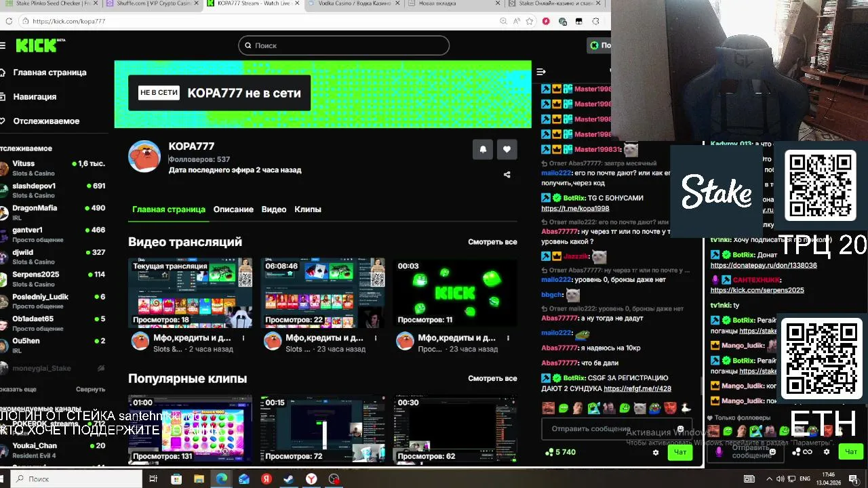Viewport: 868px width, 488px height.
Task: Click green Чат button in left chat
Action: (x=680, y=452)
